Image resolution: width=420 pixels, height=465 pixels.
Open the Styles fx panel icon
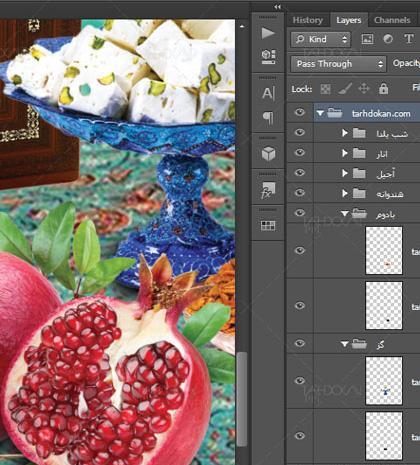(x=268, y=190)
